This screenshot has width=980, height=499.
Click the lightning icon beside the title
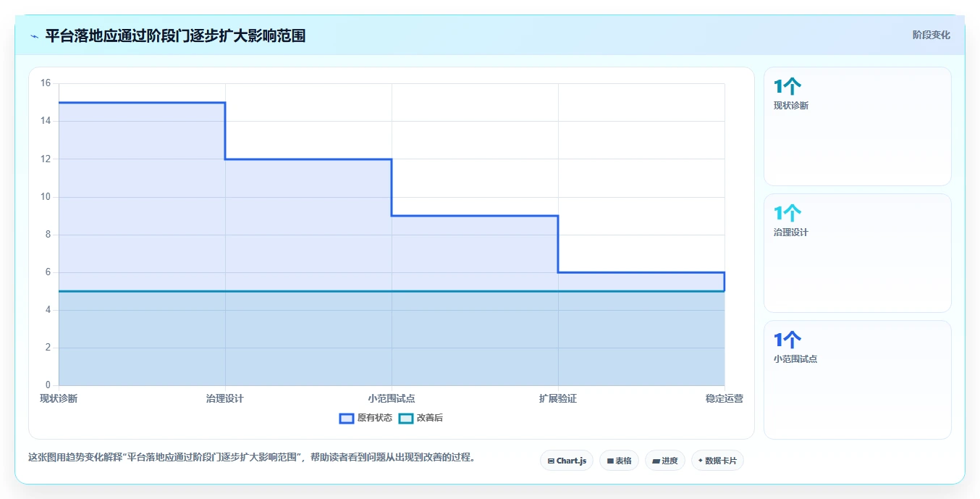click(x=34, y=35)
